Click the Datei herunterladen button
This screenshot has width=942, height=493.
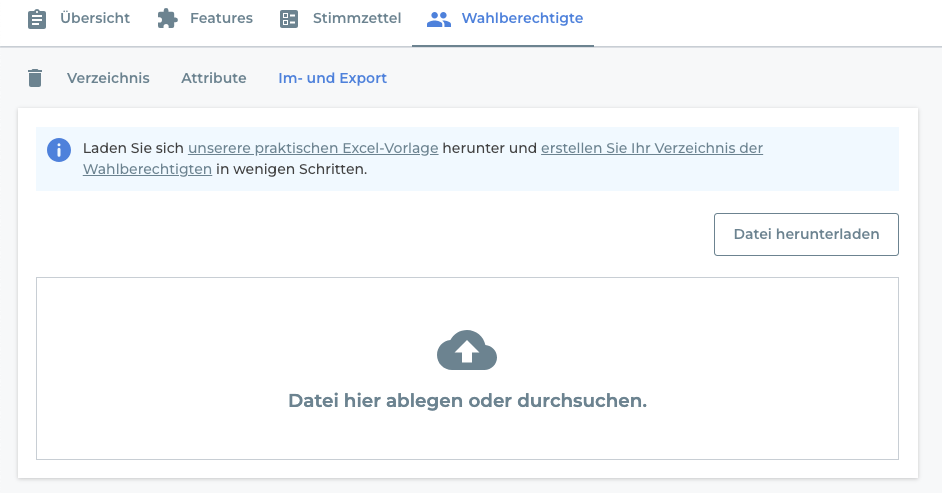pyautogui.click(x=806, y=234)
